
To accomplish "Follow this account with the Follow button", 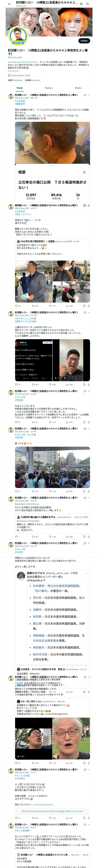I will (x=84, y=41).
